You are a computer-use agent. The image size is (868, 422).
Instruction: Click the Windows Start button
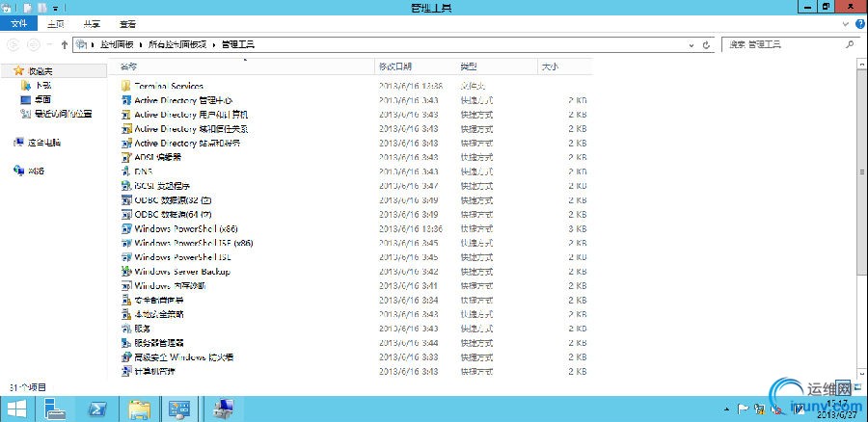click(x=16, y=409)
